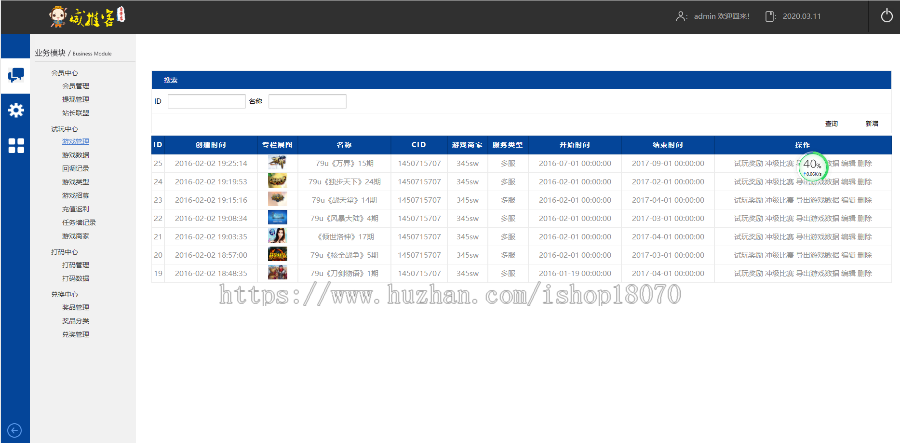Click 删除 in the ID 21 row
The width and height of the screenshot is (900, 443).
click(x=864, y=237)
